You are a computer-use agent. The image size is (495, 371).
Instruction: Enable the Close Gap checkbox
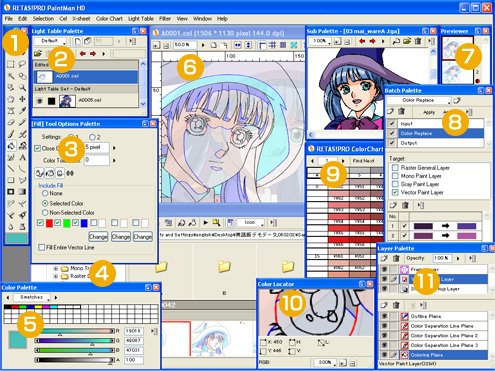[38, 148]
